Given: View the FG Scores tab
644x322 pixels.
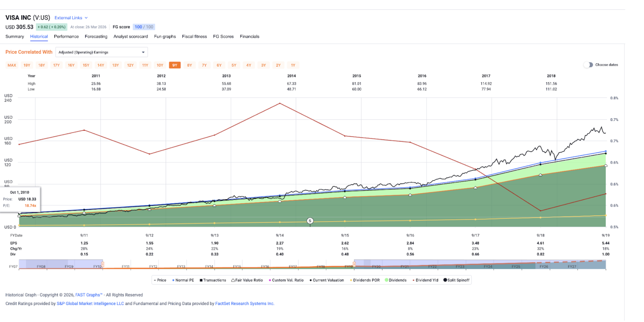Looking at the screenshot, I should click(x=223, y=37).
